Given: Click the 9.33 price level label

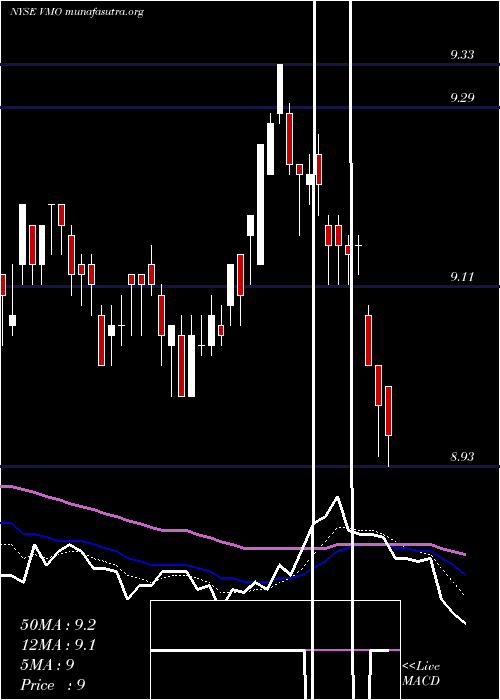Looking at the screenshot, I should 462,55.
